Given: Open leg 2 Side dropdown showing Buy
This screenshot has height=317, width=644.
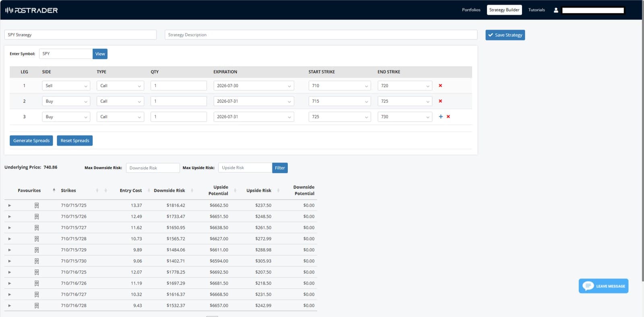Looking at the screenshot, I should 66,101.
